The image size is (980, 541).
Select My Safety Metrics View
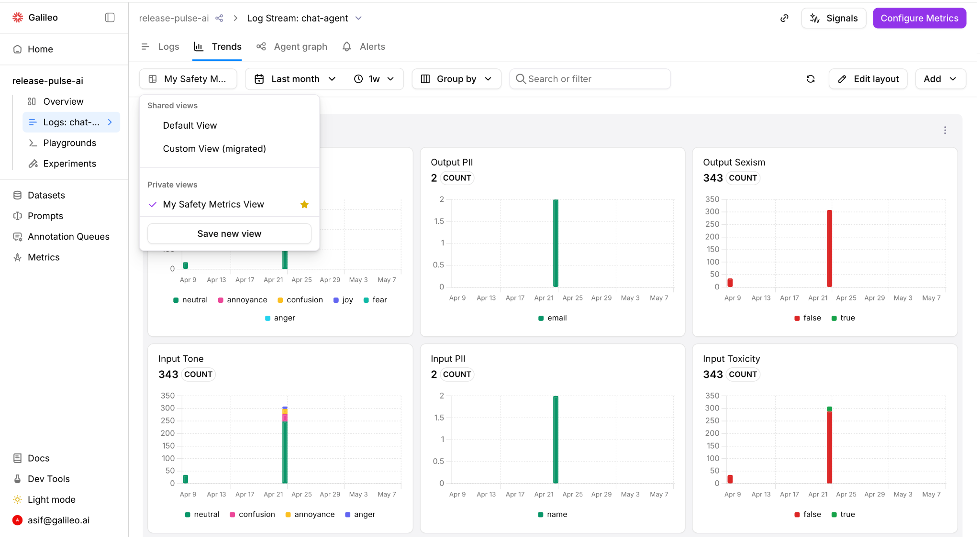coord(213,204)
